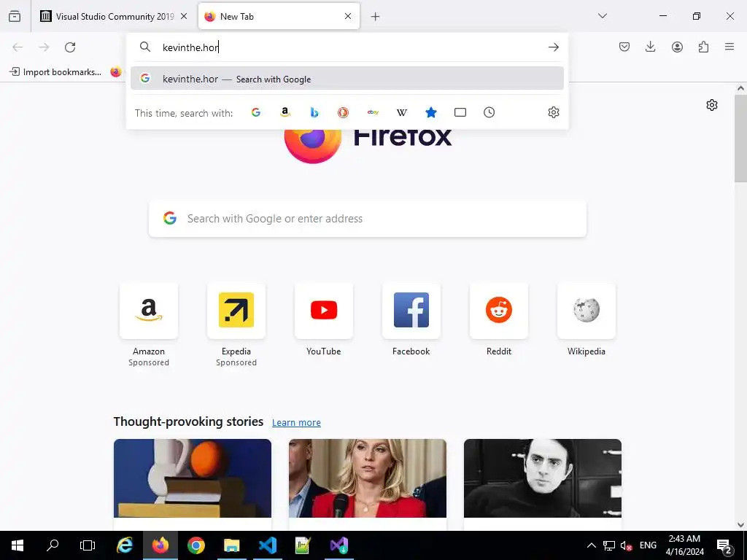Select the New Tab tab
The width and height of the screenshot is (747, 560).
tap(278, 17)
